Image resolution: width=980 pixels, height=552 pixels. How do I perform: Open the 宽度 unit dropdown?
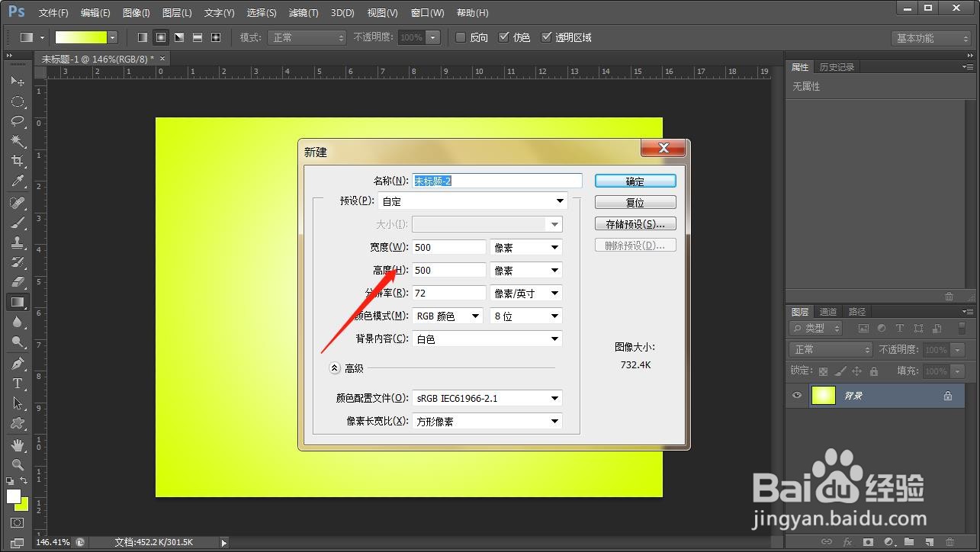(526, 247)
